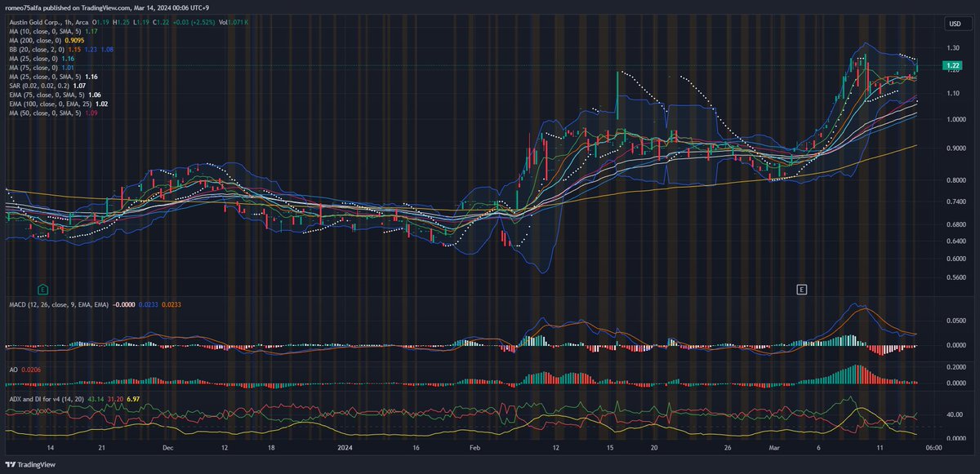Click the green earnings E marker
Image resolution: width=980 pixels, height=474 pixels.
[x=42, y=289]
